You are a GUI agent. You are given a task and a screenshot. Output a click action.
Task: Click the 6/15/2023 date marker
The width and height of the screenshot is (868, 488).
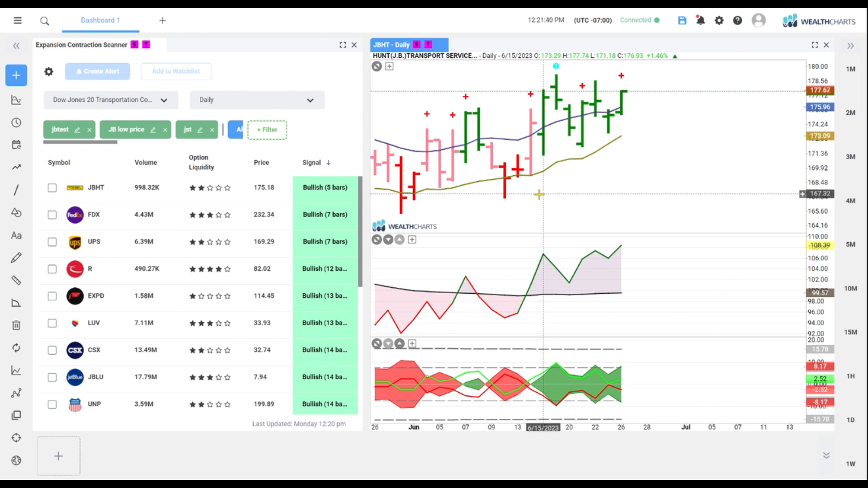(x=543, y=427)
